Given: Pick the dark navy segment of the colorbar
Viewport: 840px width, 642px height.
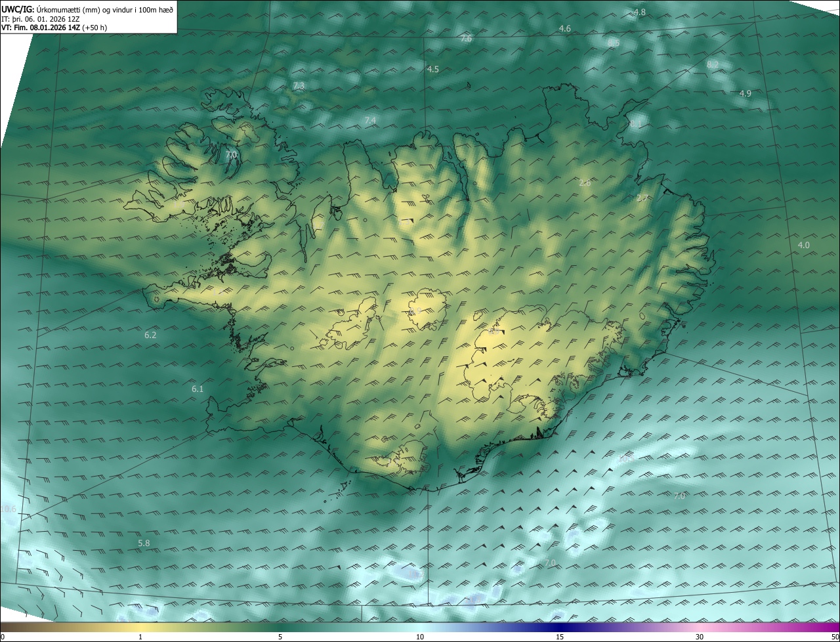Looking at the screenshot, I should pos(560,627).
